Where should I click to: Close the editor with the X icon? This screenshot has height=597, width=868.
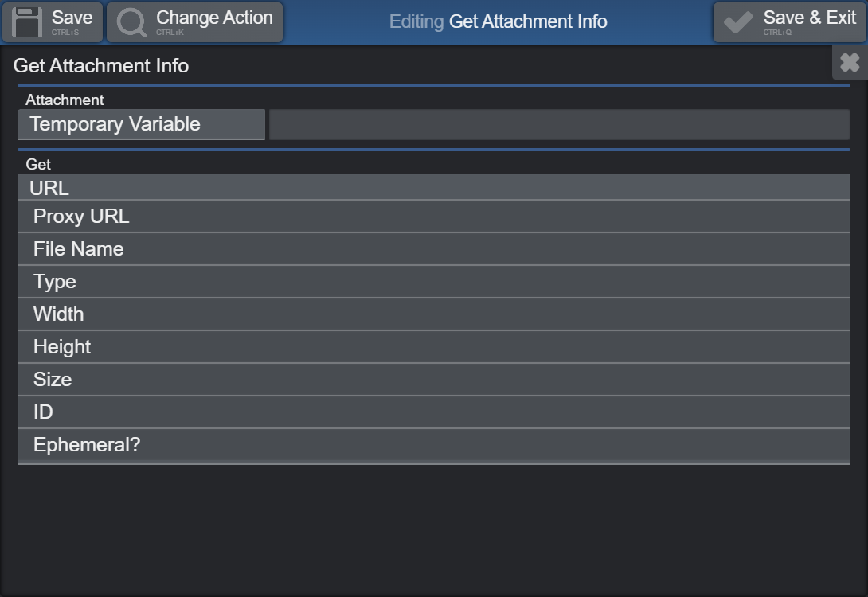coord(850,63)
